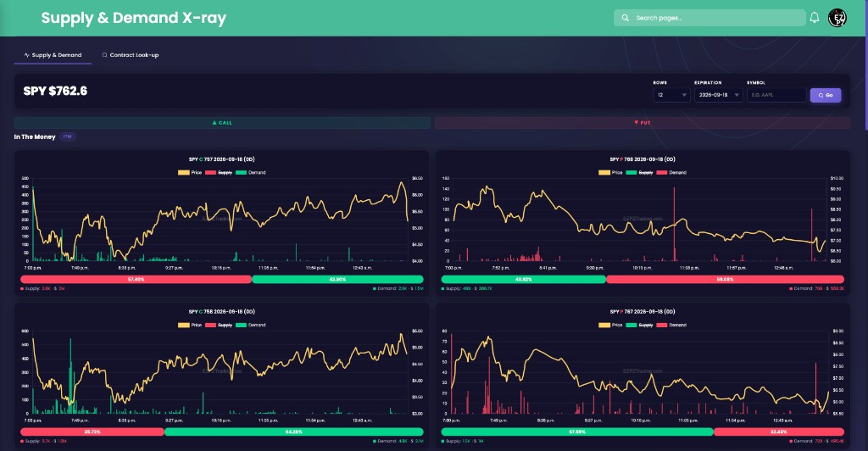Click the SPY P 768 chart title
This screenshot has height=451, width=868.
coord(643,159)
